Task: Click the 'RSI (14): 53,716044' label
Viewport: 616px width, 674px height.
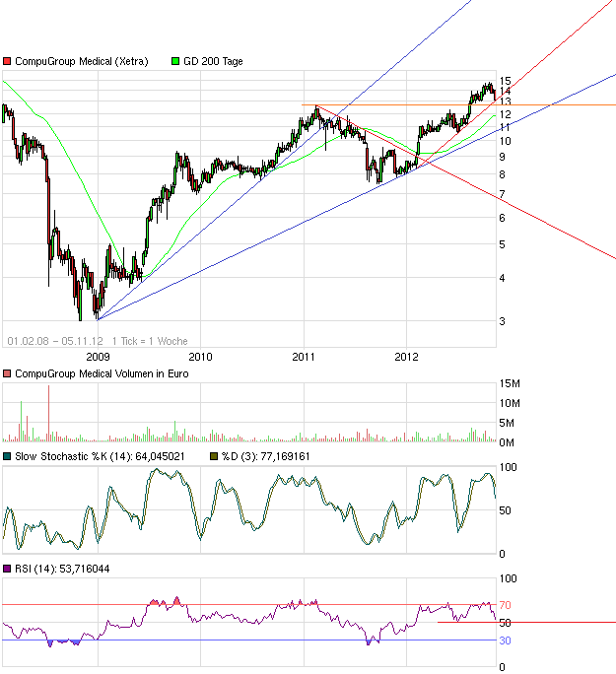Action: (x=62, y=569)
